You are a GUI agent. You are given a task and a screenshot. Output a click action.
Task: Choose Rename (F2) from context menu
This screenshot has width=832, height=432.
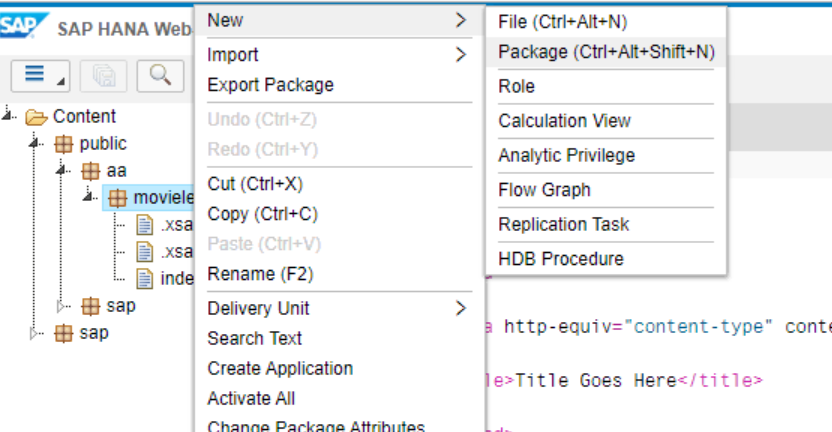coord(260,274)
